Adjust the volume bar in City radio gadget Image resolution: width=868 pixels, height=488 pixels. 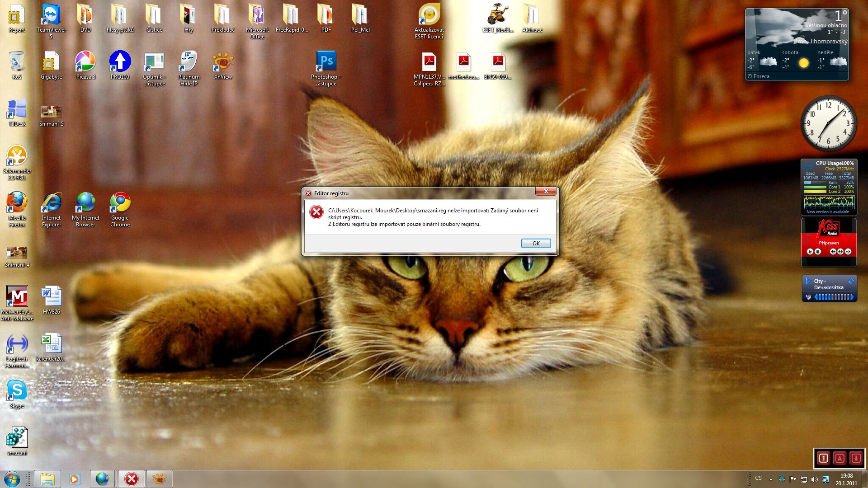tap(833, 297)
